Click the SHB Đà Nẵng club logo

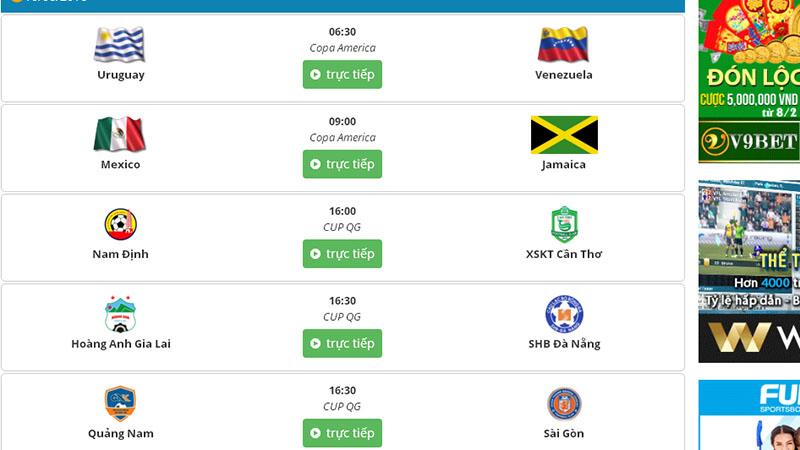click(x=564, y=314)
